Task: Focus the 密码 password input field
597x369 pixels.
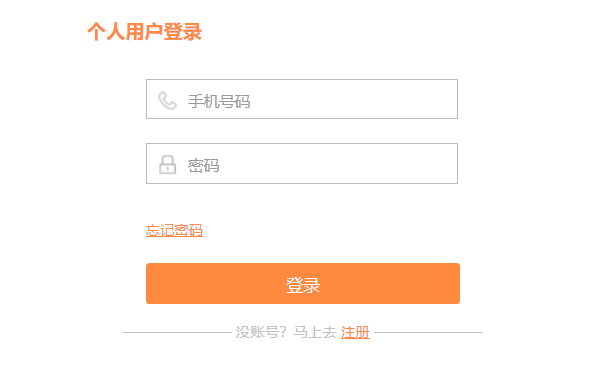Action: (x=302, y=163)
